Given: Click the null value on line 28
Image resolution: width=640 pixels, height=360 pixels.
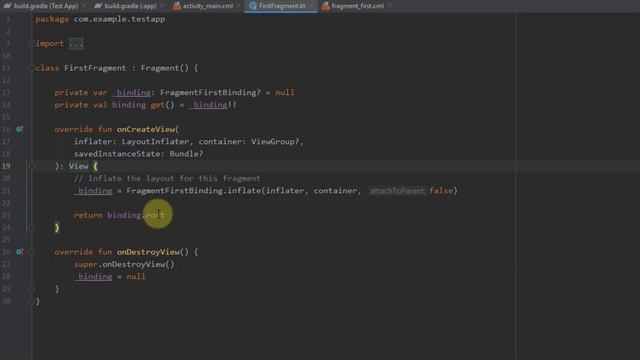Looking at the screenshot, I should tap(136, 276).
